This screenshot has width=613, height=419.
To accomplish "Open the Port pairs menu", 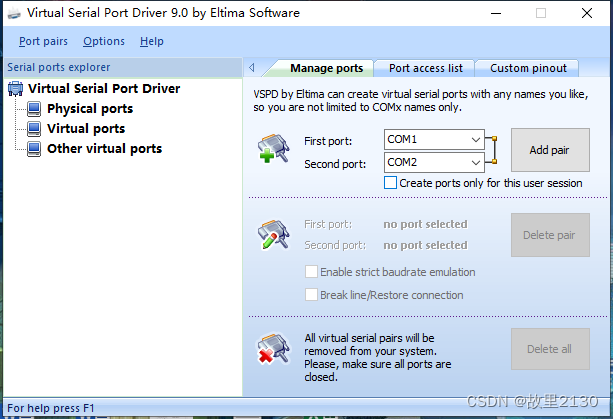I will (x=43, y=41).
